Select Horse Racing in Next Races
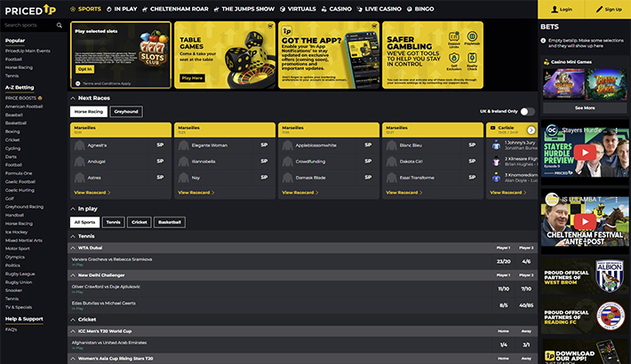 coord(89,111)
